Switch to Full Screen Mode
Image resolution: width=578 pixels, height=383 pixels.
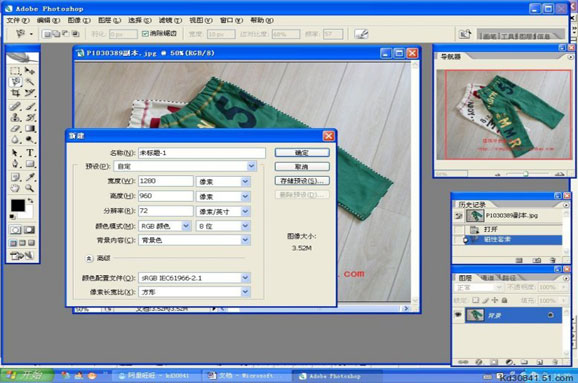pyautogui.click(x=31, y=243)
